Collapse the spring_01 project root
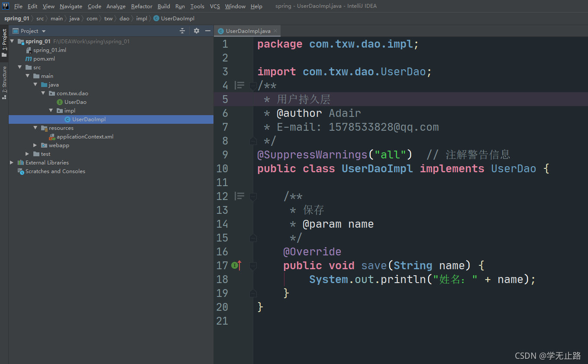 coord(13,42)
